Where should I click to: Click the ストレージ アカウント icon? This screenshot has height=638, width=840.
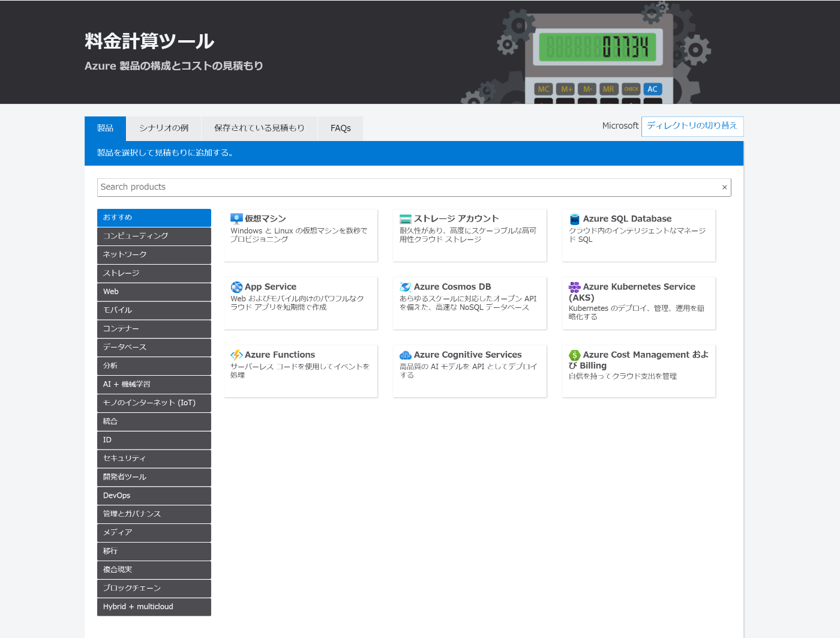406,219
